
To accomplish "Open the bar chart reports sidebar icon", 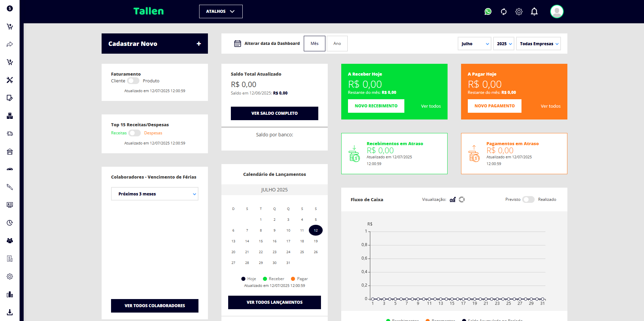I will pyautogui.click(x=10, y=294).
